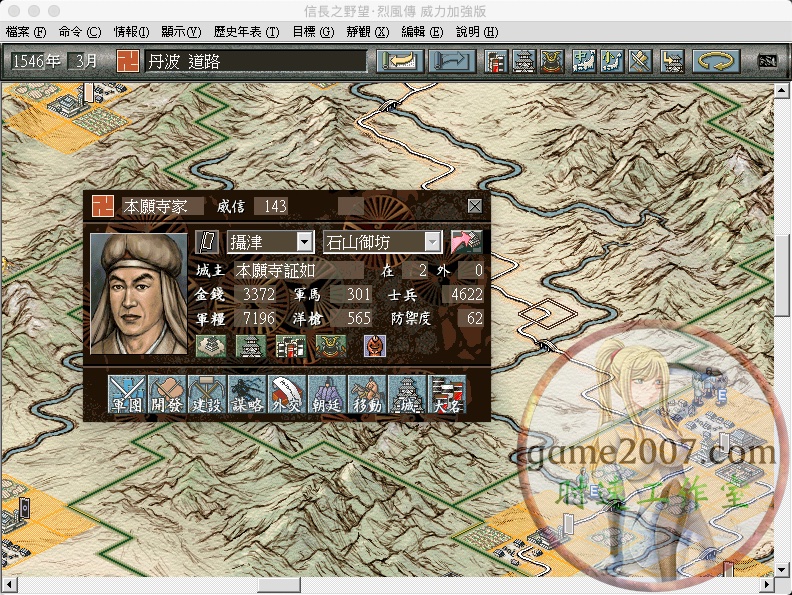Open the 顯示 (V) menu
Viewport: 792px width, 595px height.
tap(181, 32)
